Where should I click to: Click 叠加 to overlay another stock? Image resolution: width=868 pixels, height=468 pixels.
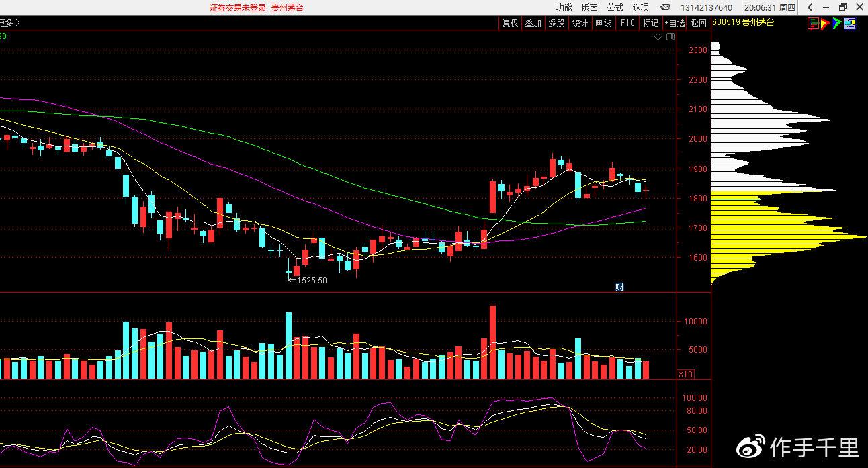tap(533, 23)
